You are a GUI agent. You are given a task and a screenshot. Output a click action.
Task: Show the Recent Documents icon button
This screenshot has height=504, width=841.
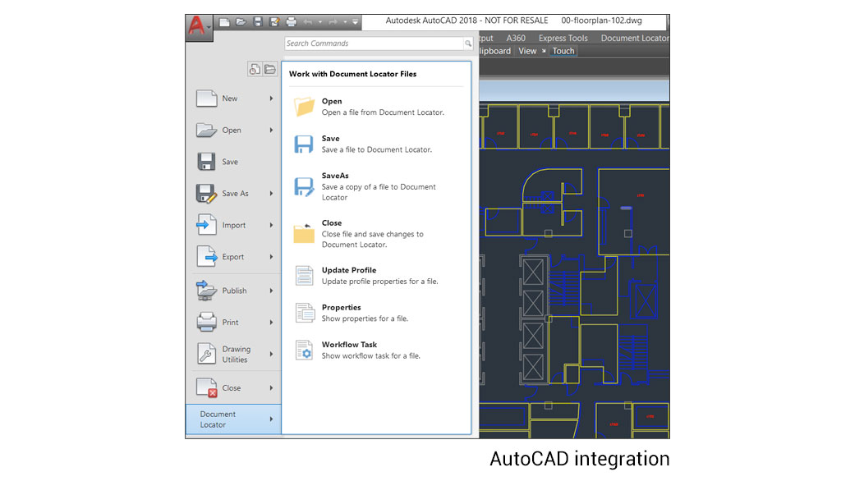(255, 69)
